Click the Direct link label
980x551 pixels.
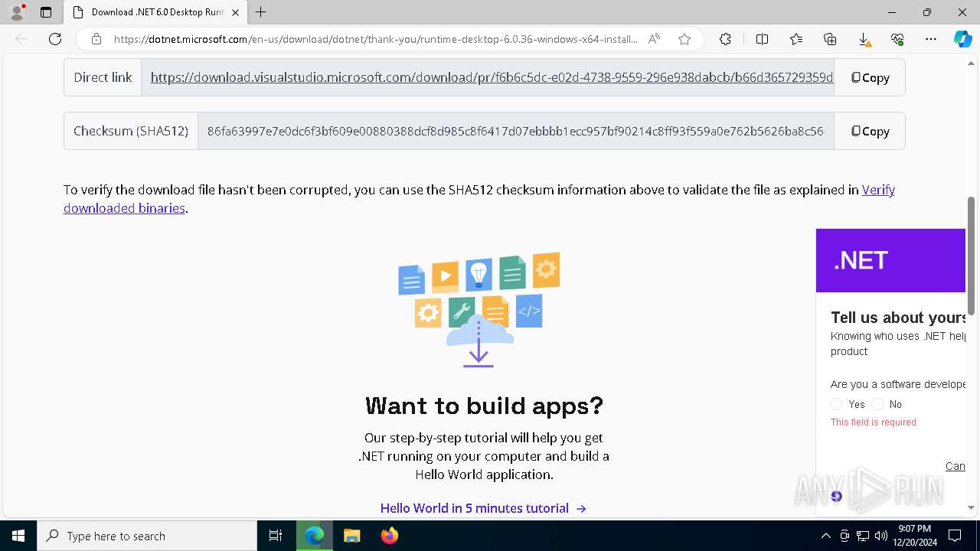[103, 77]
